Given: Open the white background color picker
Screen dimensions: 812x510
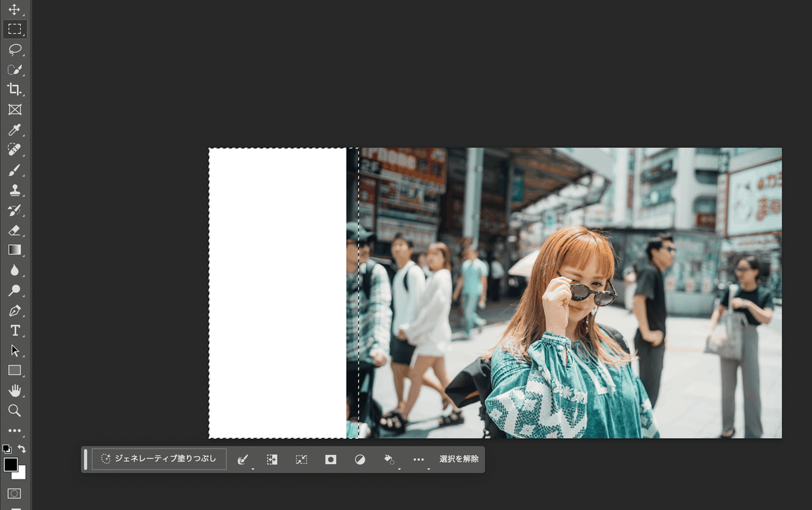Looking at the screenshot, I should 21,474.
